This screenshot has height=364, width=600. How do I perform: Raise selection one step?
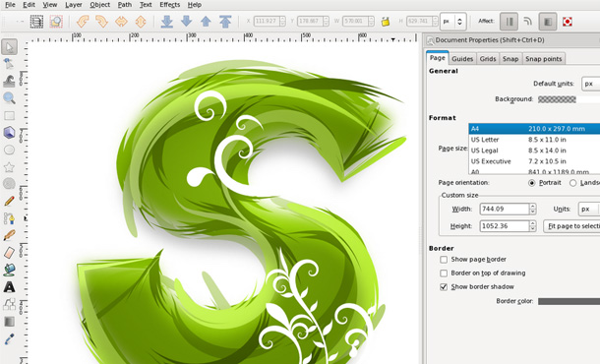click(x=206, y=22)
